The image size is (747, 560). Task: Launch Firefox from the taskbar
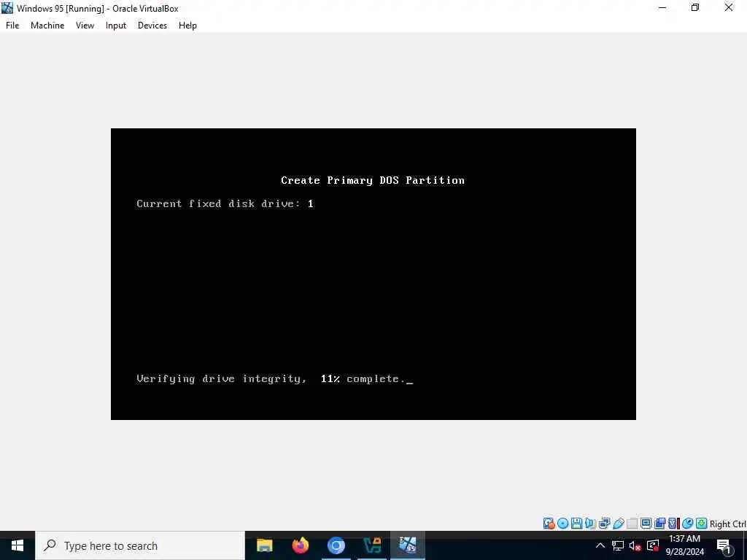click(x=300, y=545)
